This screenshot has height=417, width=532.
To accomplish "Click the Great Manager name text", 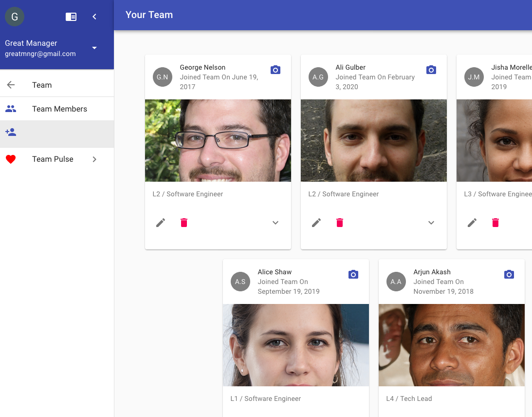I will click(31, 43).
